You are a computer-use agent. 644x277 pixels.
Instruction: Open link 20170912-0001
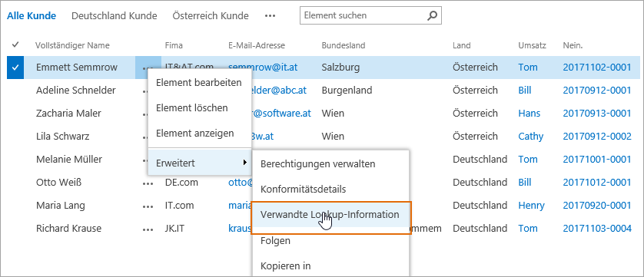coord(597,91)
